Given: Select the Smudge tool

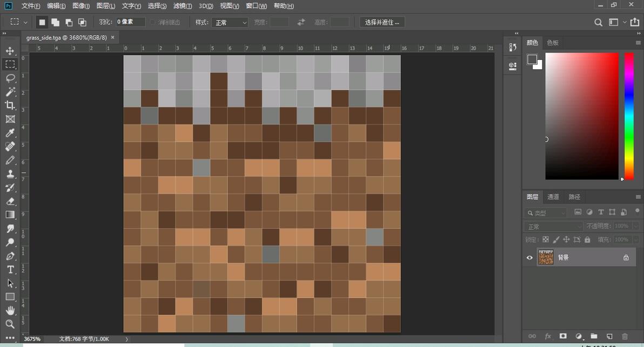Looking at the screenshot, I should click(x=10, y=228).
